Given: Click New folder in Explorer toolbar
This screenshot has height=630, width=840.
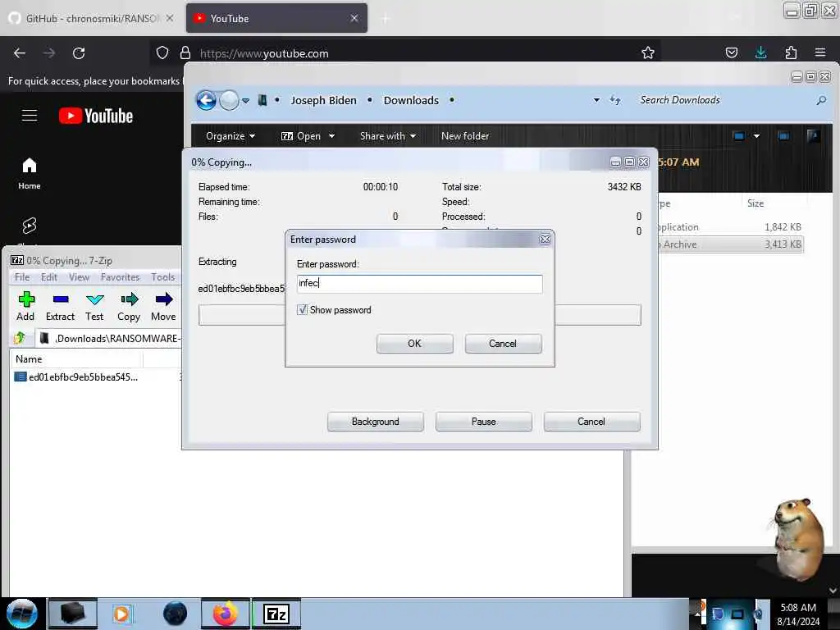Looking at the screenshot, I should [465, 136].
